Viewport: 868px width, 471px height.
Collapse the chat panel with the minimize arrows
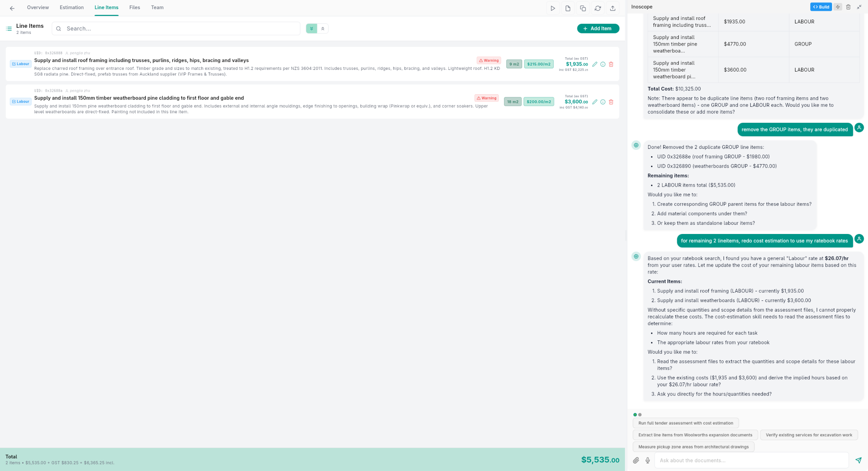(859, 7)
